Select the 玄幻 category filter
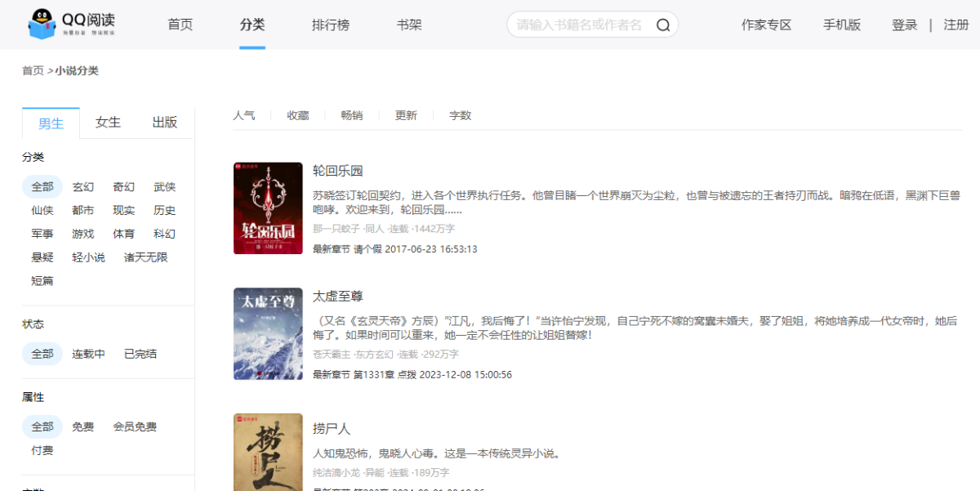The height and width of the screenshot is (491, 980). [x=83, y=187]
